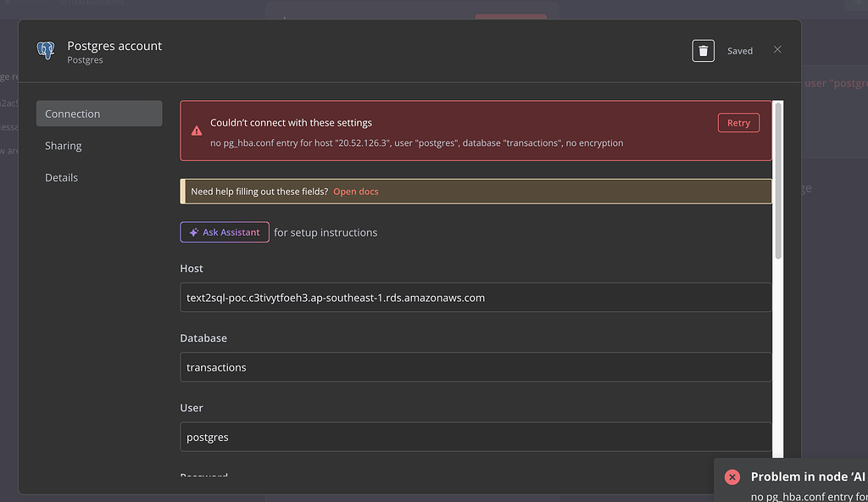Click the "Postgres account" credential title
868x502 pixels.
pos(114,46)
